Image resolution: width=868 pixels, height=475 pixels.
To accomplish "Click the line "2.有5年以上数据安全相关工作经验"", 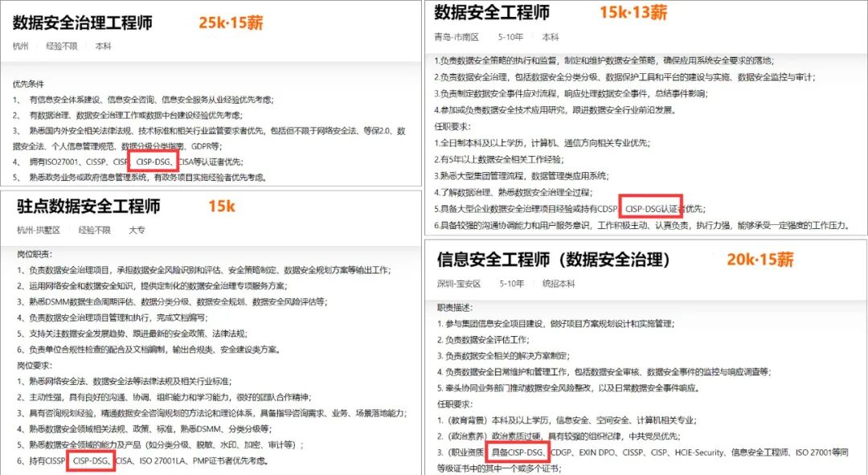I will [499, 160].
